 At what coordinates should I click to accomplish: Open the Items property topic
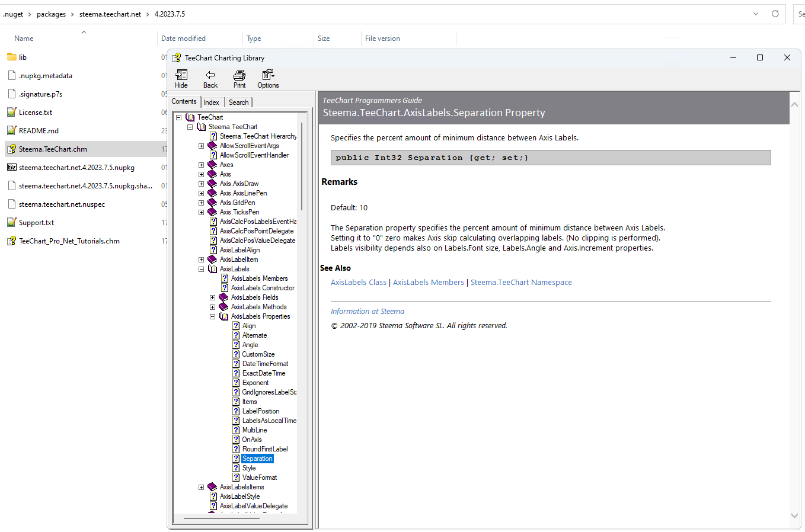pyautogui.click(x=250, y=402)
